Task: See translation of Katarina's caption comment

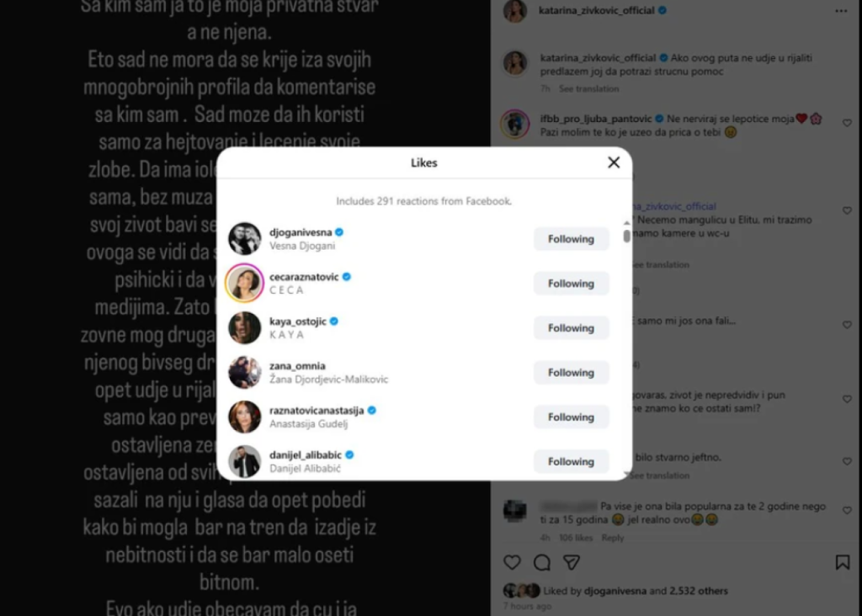Action: pos(588,88)
